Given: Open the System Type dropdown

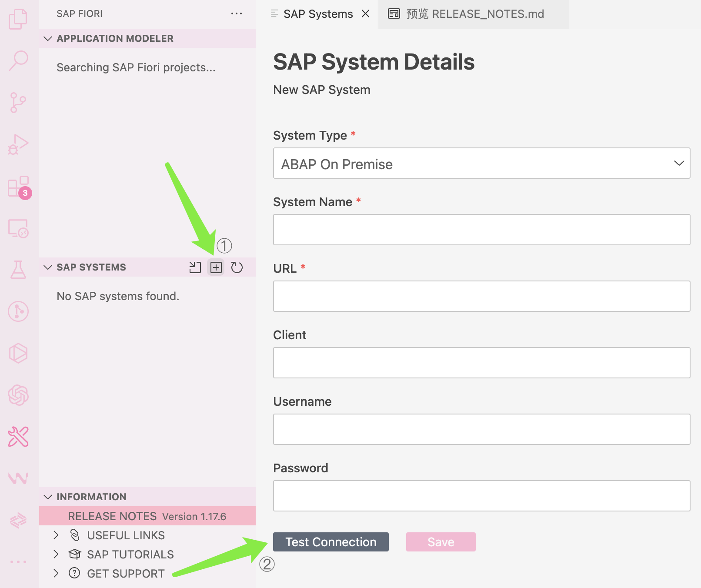Looking at the screenshot, I should click(481, 163).
